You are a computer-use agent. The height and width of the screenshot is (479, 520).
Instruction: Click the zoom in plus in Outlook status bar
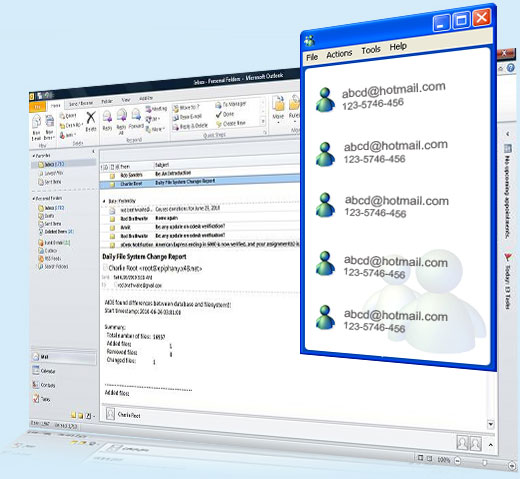pyautogui.click(x=511, y=465)
